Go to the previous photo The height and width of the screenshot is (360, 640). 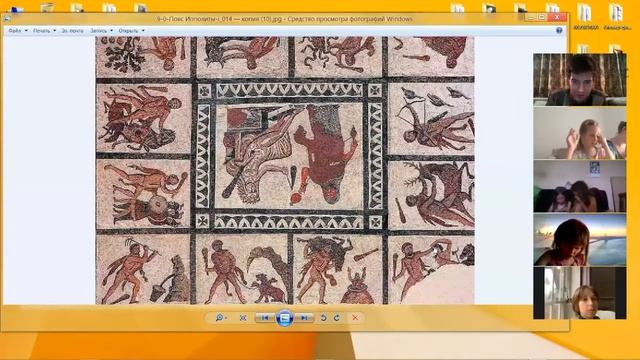265,318
